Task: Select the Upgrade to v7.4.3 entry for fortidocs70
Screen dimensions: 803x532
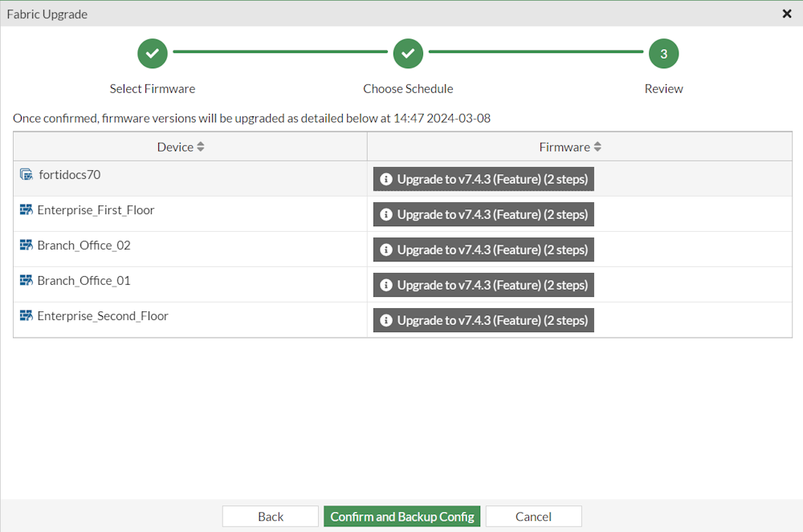Action: [483, 179]
